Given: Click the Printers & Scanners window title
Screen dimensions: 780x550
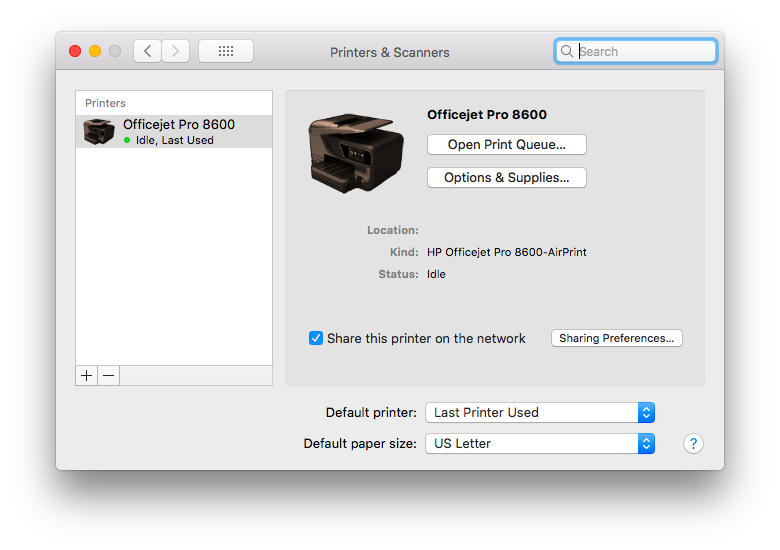Looking at the screenshot, I should tap(390, 52).
